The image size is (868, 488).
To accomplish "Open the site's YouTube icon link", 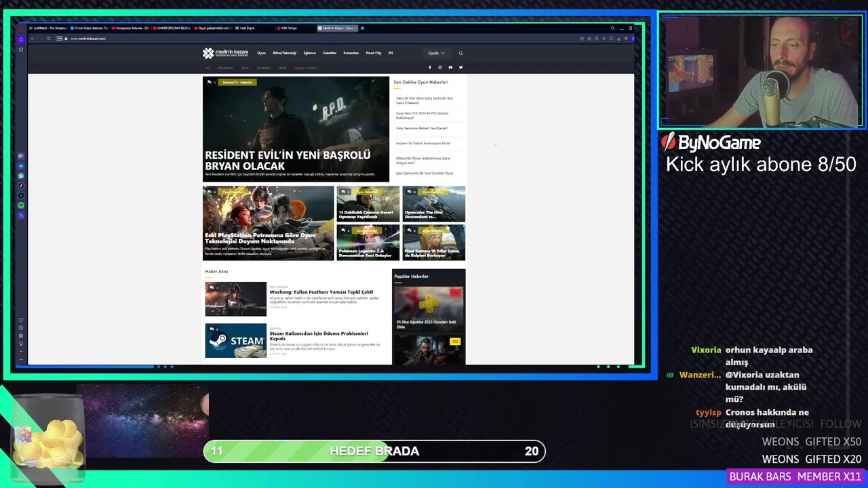I will (x=450, y=67).
